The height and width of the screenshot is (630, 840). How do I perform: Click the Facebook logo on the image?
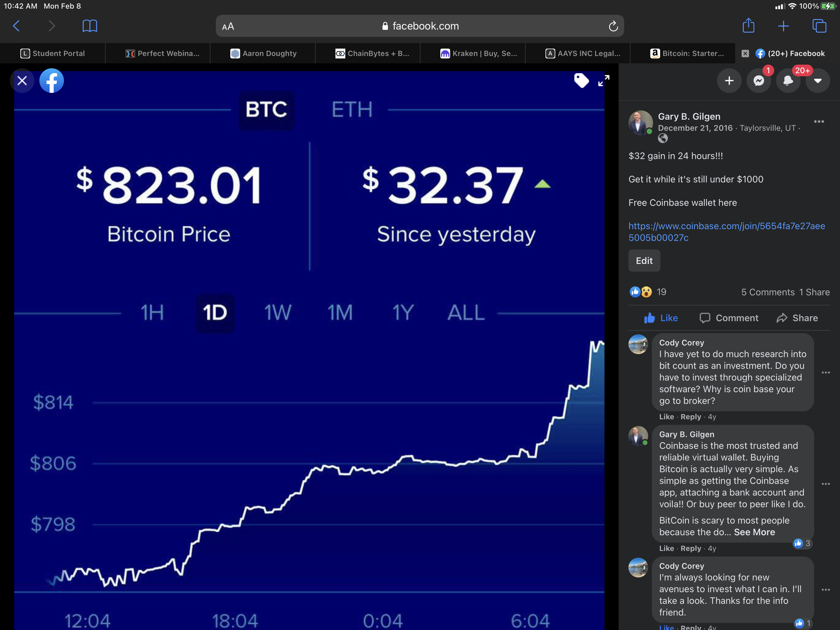point(52,81)
